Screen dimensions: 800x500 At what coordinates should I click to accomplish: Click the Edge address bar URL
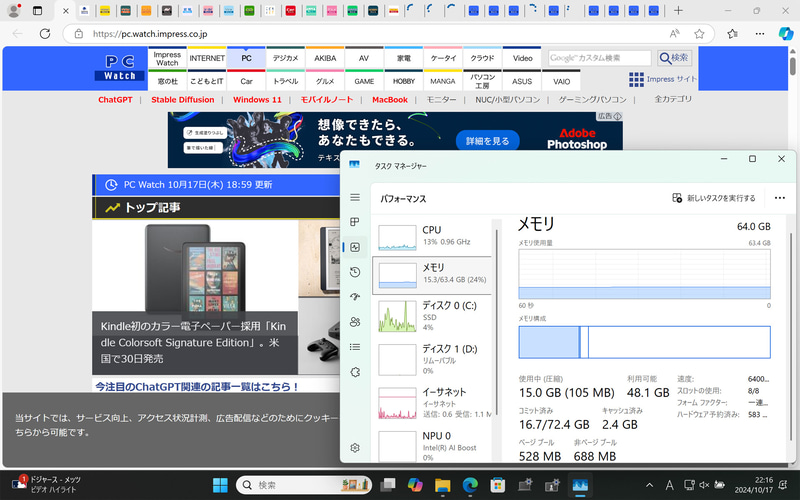[x=150, y=34]
